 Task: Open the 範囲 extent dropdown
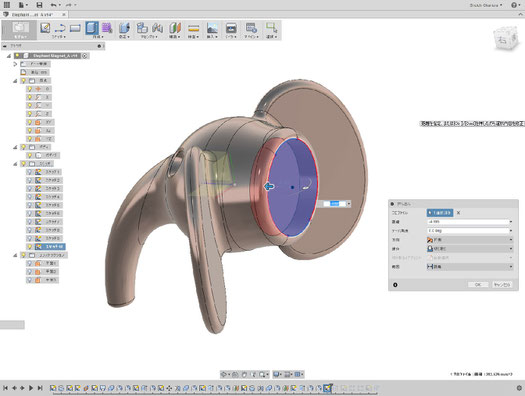click(470, 267)
